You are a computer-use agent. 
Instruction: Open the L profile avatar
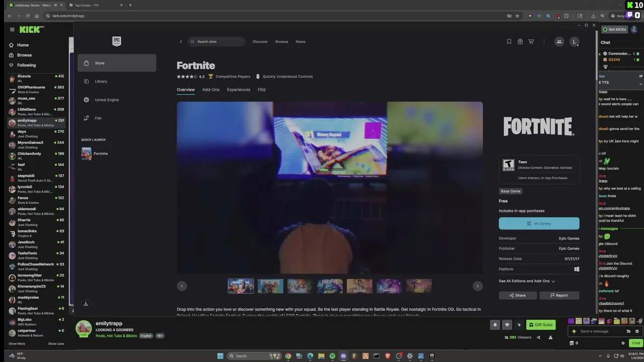tap(574, 42)
